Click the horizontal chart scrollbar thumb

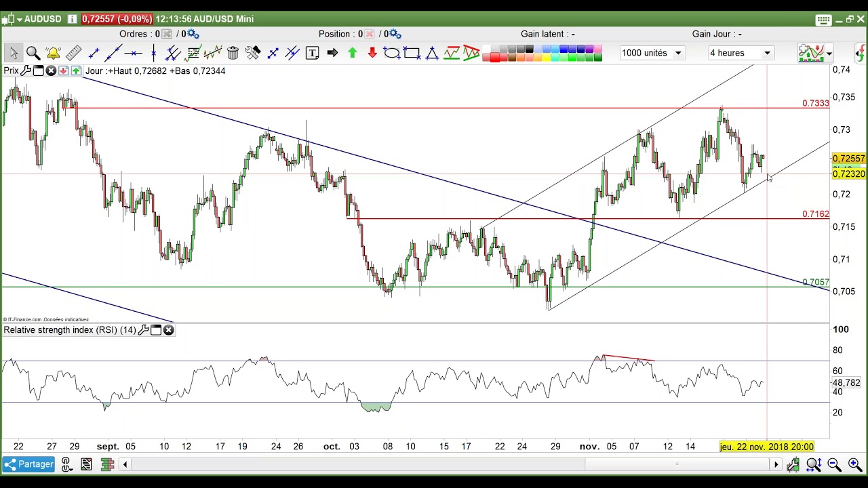(x=677, y=464)
